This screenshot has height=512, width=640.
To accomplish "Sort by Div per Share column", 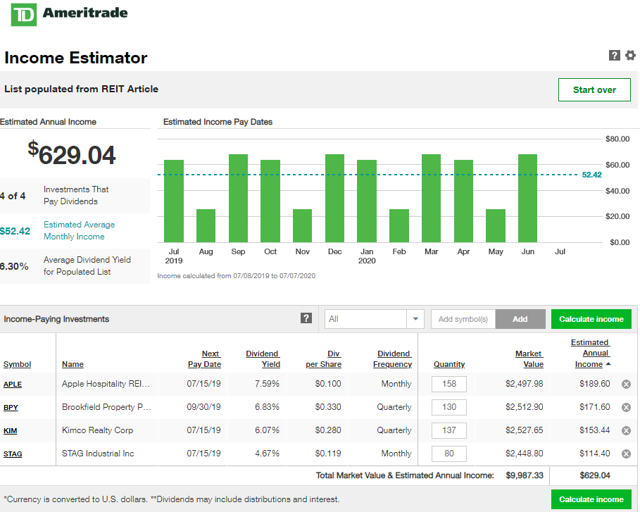I will pos(324,359).
